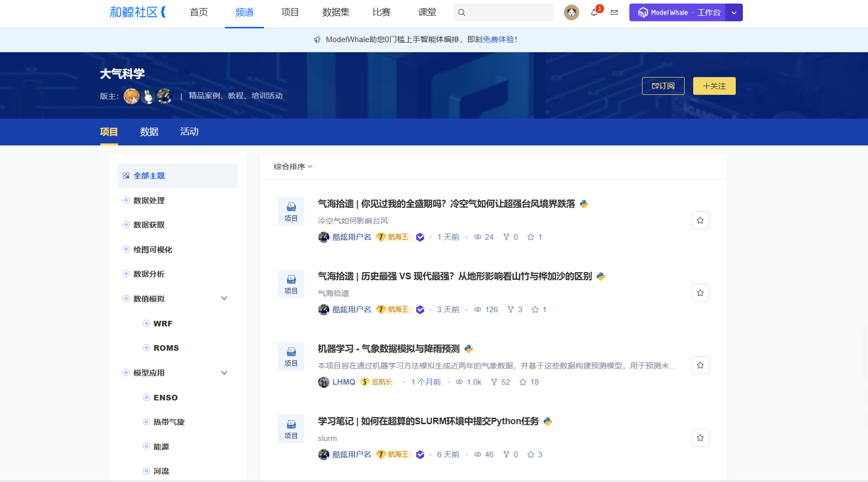Open 冷空气如何让超强台风境界跌落 post title
The height and width of the screenshot is (482, 868).
tap(446, 204)
